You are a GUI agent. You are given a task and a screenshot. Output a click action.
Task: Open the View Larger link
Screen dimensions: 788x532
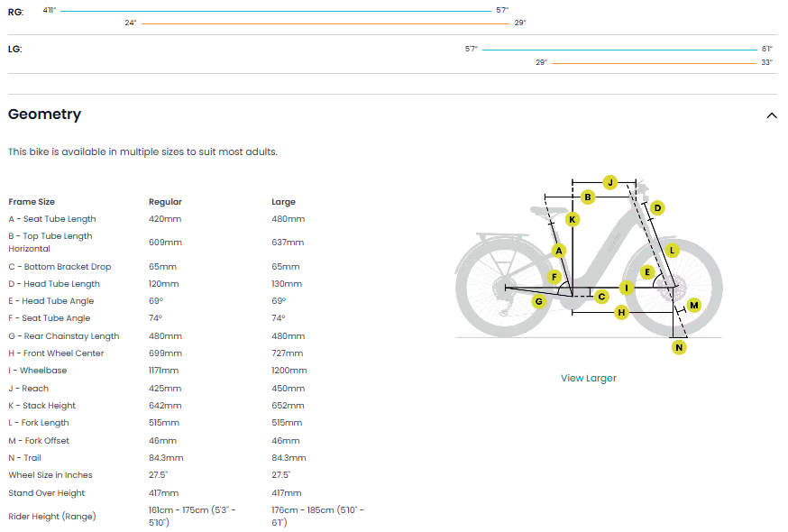(588, 378)
